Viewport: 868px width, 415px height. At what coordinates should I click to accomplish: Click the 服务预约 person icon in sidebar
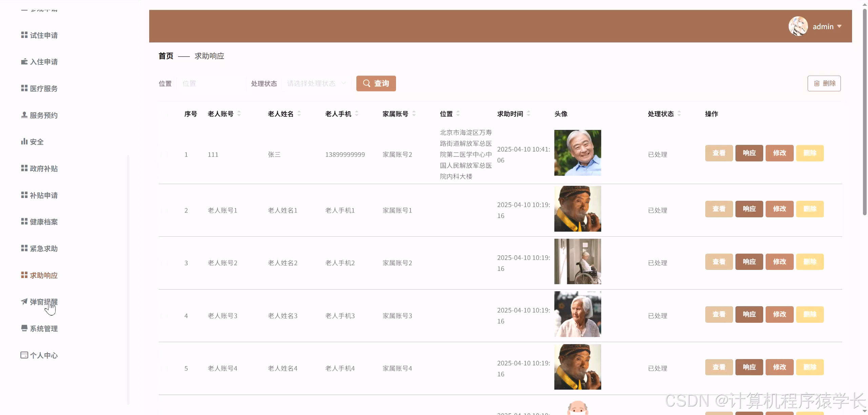click(24, 115)
